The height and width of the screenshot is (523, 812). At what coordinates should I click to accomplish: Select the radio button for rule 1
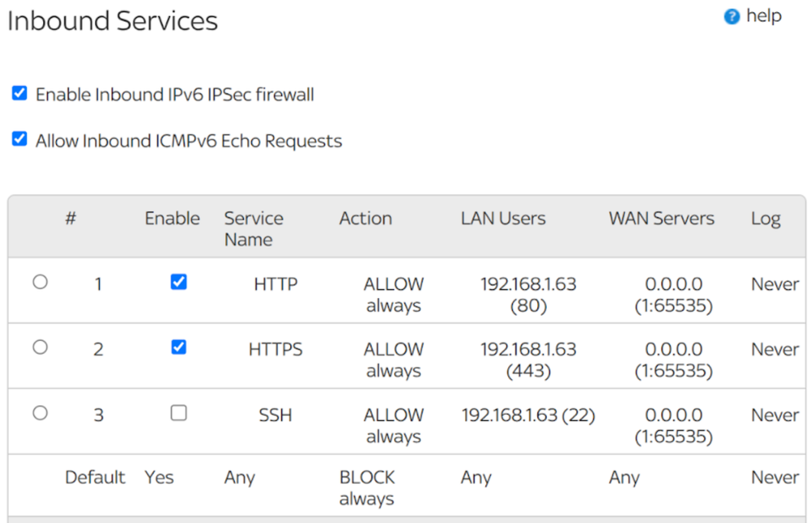(40, 282)
